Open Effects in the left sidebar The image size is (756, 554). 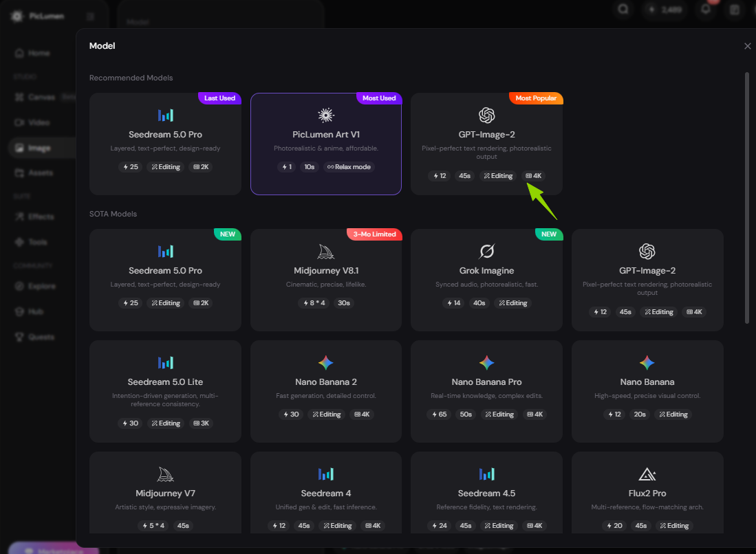34,217
